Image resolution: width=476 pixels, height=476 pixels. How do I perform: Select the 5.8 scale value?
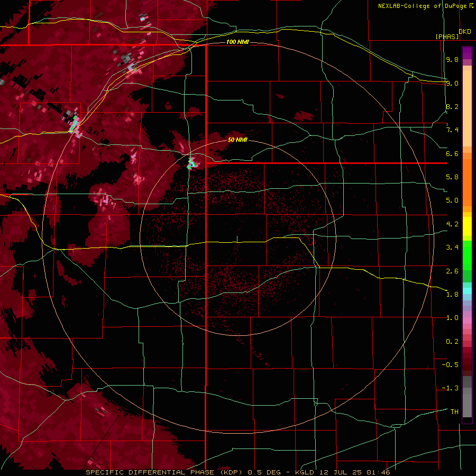[x=452, y=177]
